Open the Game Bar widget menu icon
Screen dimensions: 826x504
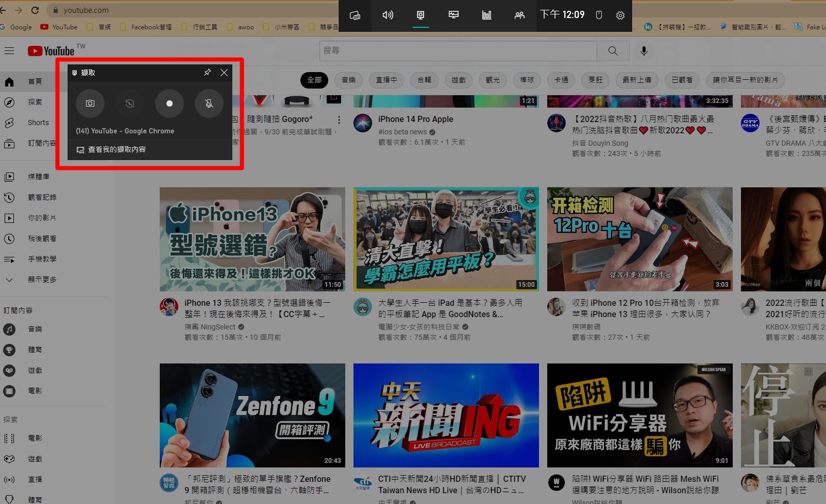[x=355, y=15]
